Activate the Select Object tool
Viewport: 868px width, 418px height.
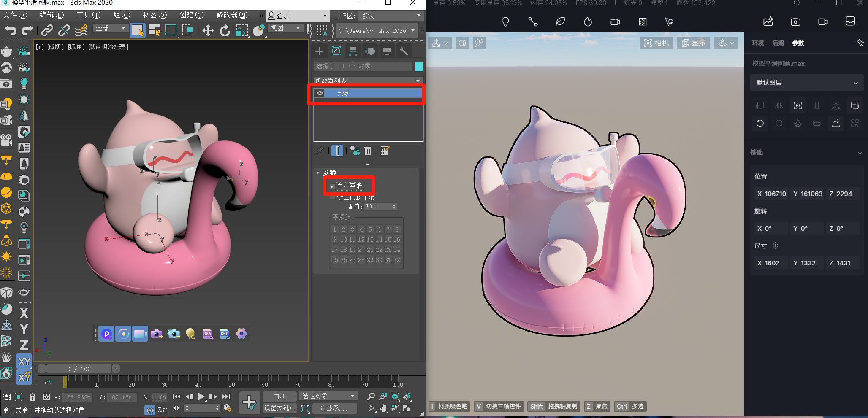138,30
